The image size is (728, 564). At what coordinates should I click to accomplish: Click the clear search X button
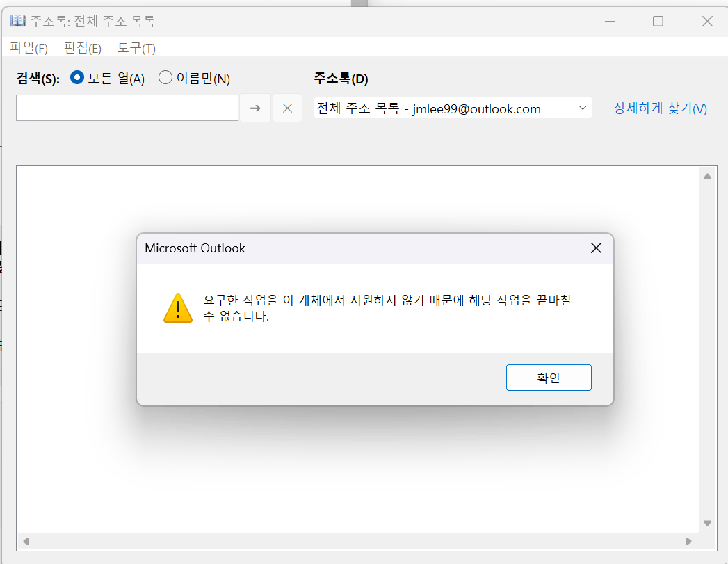[287, 108]
